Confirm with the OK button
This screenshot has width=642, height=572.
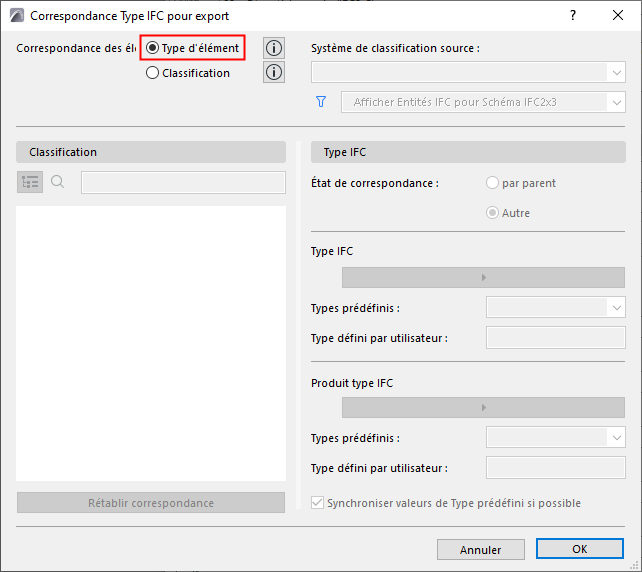tap(580, 549)
